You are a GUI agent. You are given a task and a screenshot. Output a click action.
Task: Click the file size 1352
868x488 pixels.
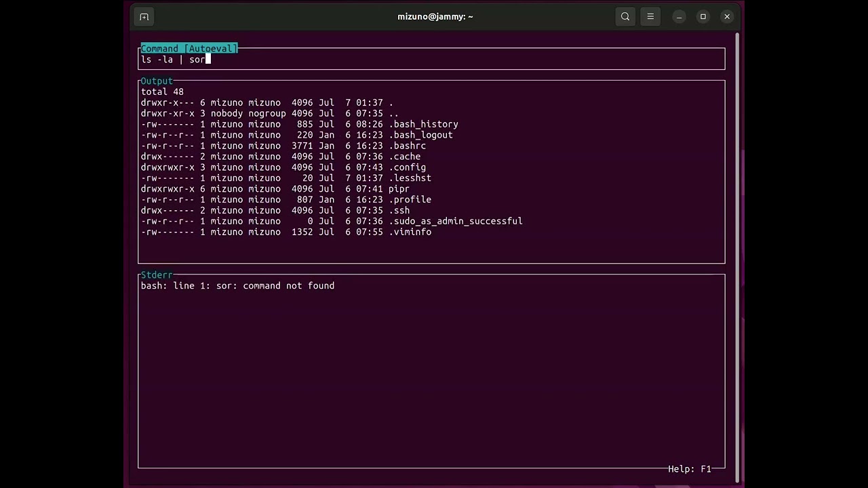[302, 232]
